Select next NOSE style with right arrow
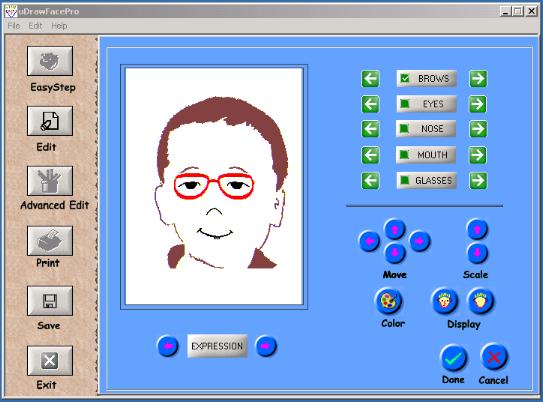 pyautogui.click(x=478, y=129)
